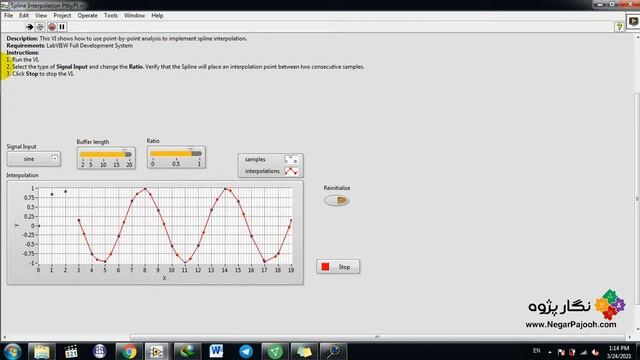The width and height of the screenshot is (640, 360).
Task: Click the network signal tray icon
Action: (584, 352)
